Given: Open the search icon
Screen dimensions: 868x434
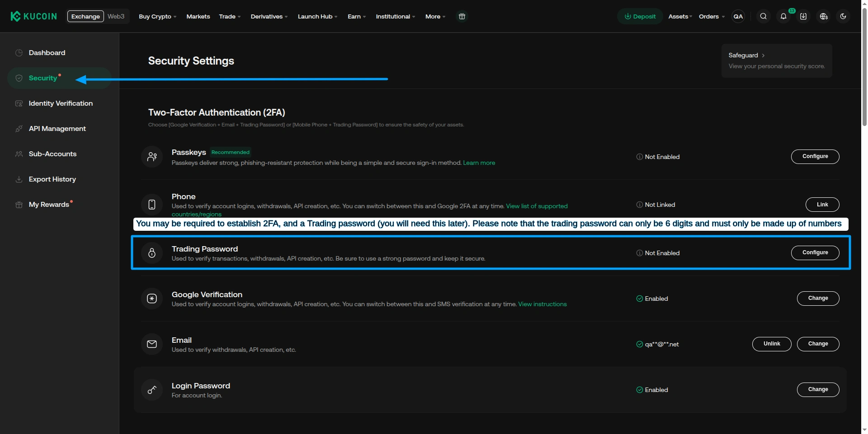Looking at the screenshot, I should click(763, 16).
